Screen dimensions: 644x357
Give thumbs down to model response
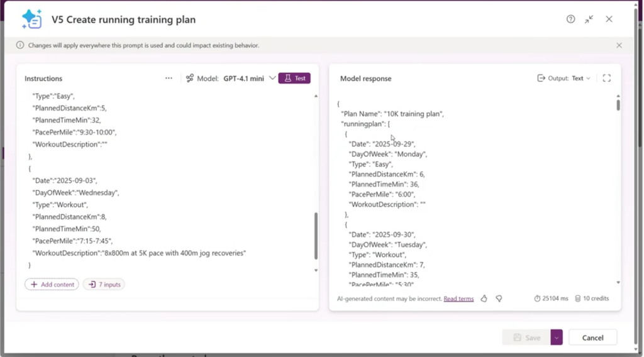[x=499, y=299]
